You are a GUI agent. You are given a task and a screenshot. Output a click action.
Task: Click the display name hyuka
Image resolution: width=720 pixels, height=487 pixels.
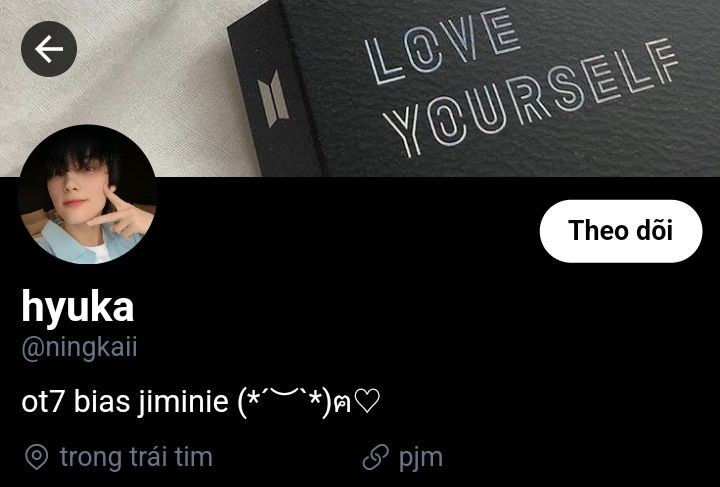click(78, 307)
